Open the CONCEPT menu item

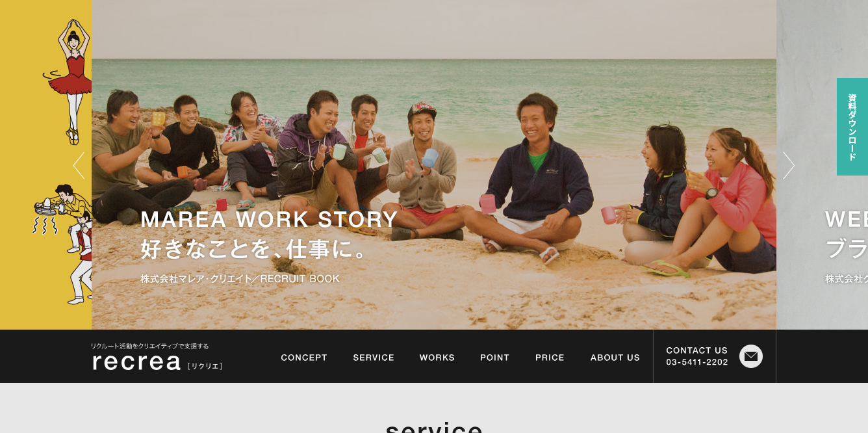click(x=304, y=358)
